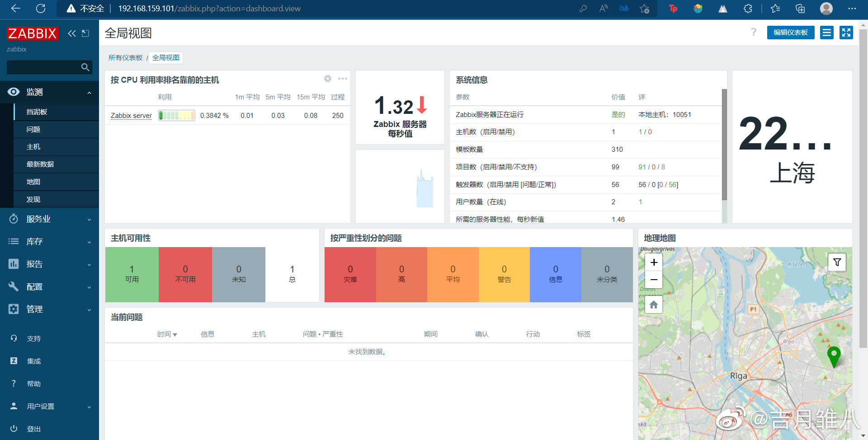The width and height of the screenshot is (868, 440).
Task: Open browser favorites star icon
Action: tap(775, 9)
